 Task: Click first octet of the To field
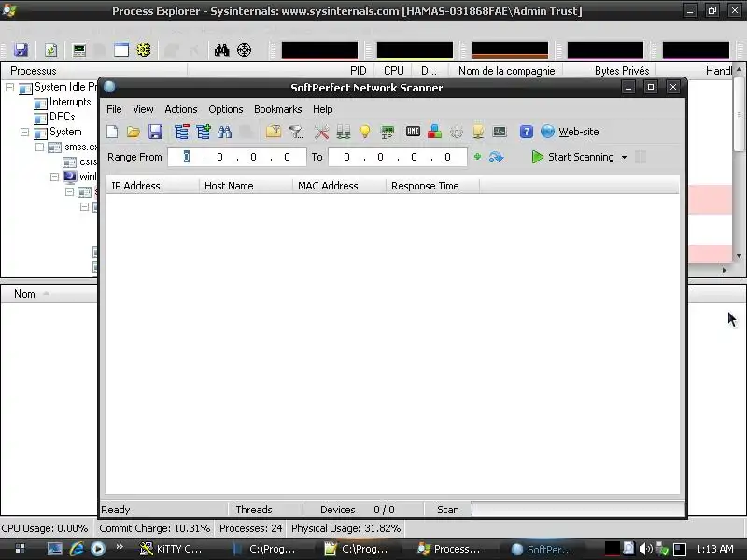tap(346, 157)
